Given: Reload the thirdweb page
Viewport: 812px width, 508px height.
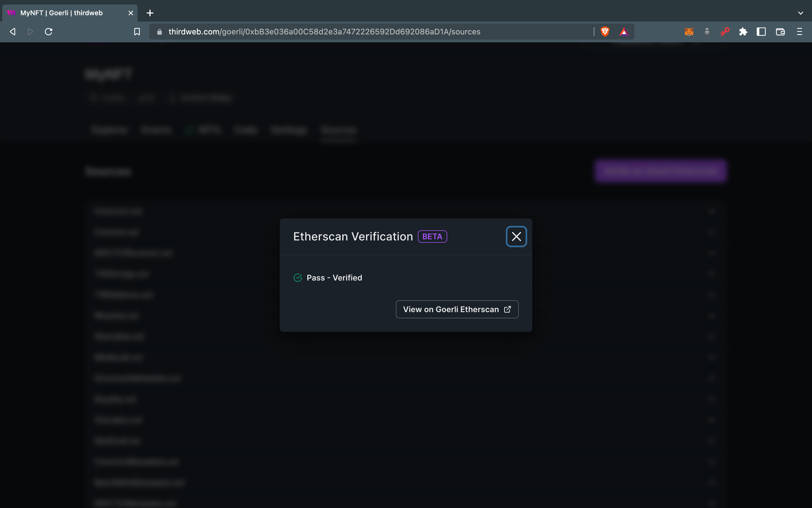Looking at the screenshot, I should click(49, 31).
